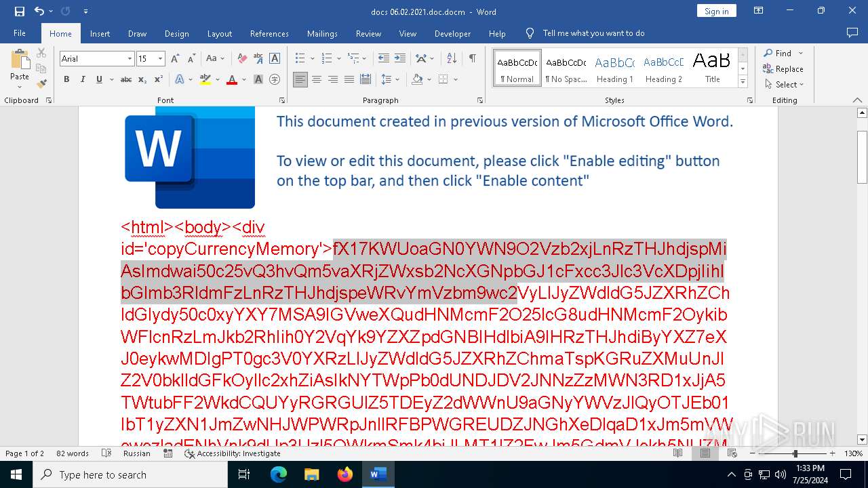The image size is (868, 488).
Task: Open the numbering style dropdown
Action: pos(339,59)
